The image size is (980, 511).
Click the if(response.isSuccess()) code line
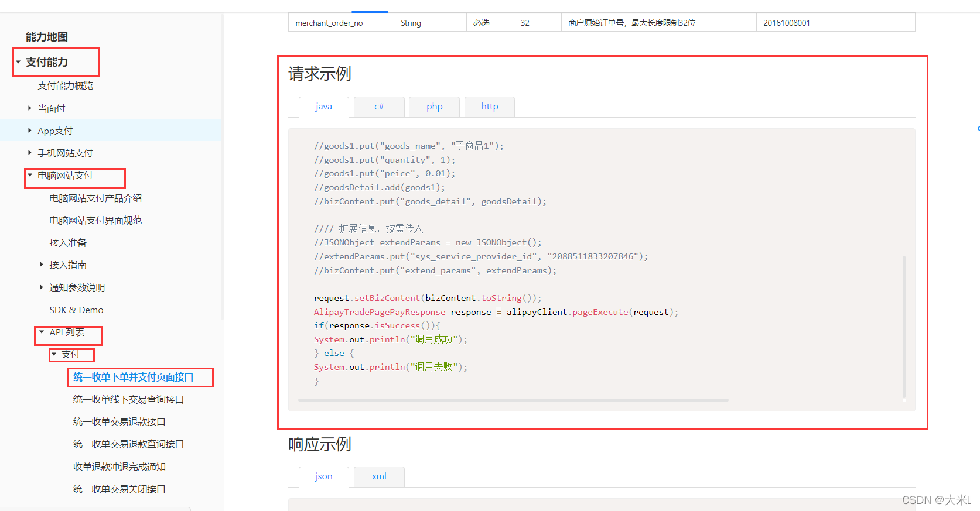pos(377,325)
